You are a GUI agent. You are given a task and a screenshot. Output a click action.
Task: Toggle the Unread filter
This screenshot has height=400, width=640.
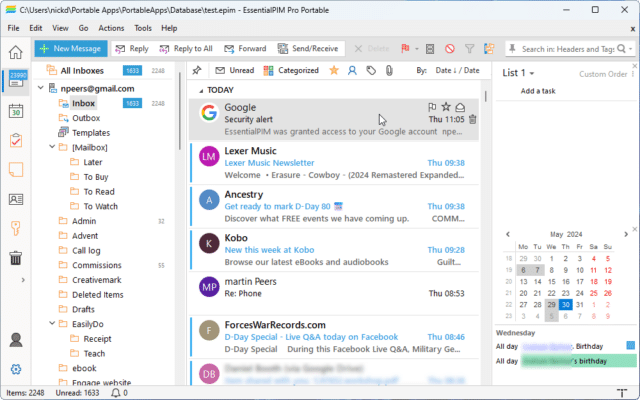click(234, 71)
